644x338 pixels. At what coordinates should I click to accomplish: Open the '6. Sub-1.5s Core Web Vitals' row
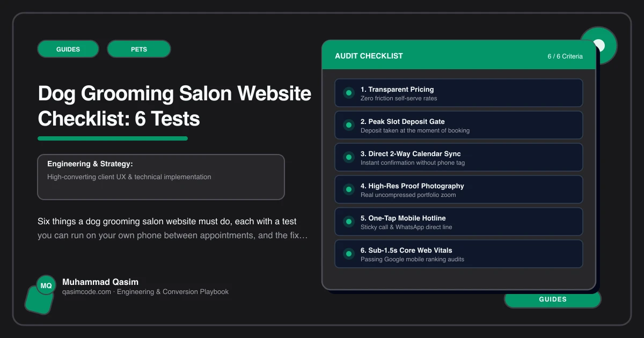[x=459, y=254]
